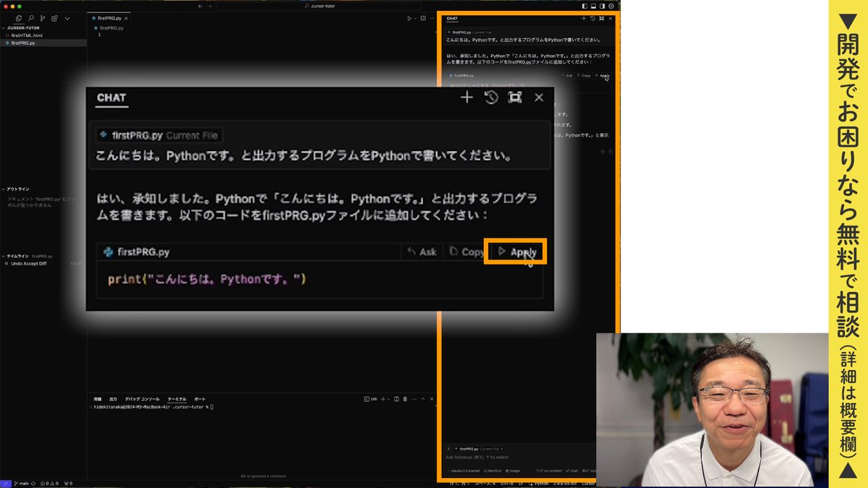Open Cursor settings gear icon

(x=611, y=6)
